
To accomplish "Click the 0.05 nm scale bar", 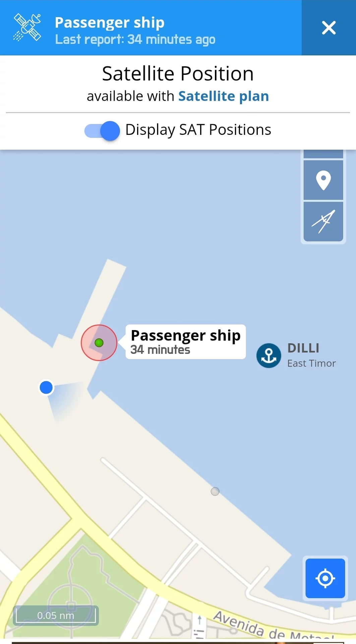I will click(x=56, y=615).
